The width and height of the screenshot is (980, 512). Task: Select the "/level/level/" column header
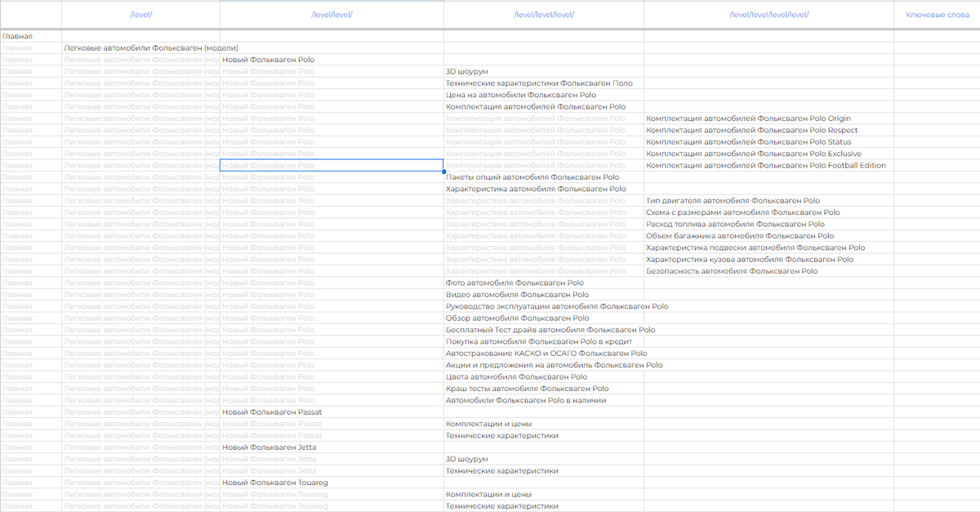(332, 15)
